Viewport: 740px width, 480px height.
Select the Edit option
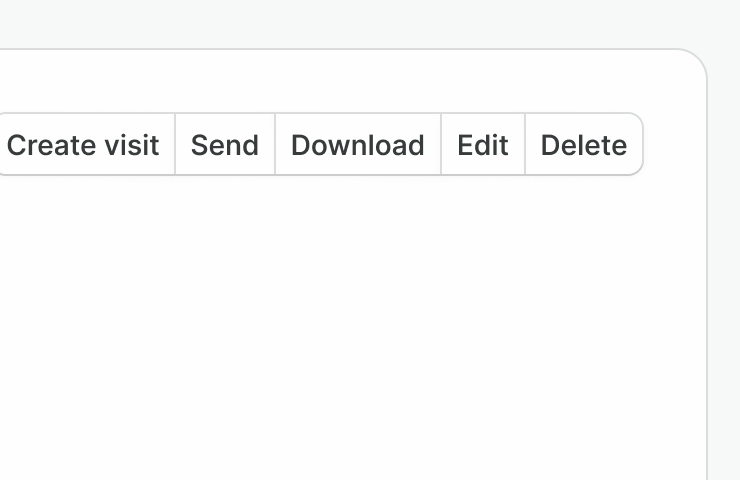point(483,145)
